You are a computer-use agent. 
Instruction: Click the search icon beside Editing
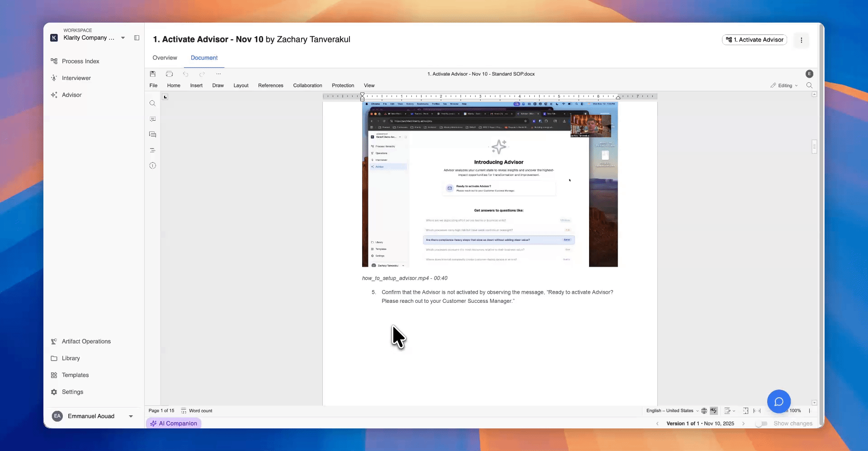[809, 85]
